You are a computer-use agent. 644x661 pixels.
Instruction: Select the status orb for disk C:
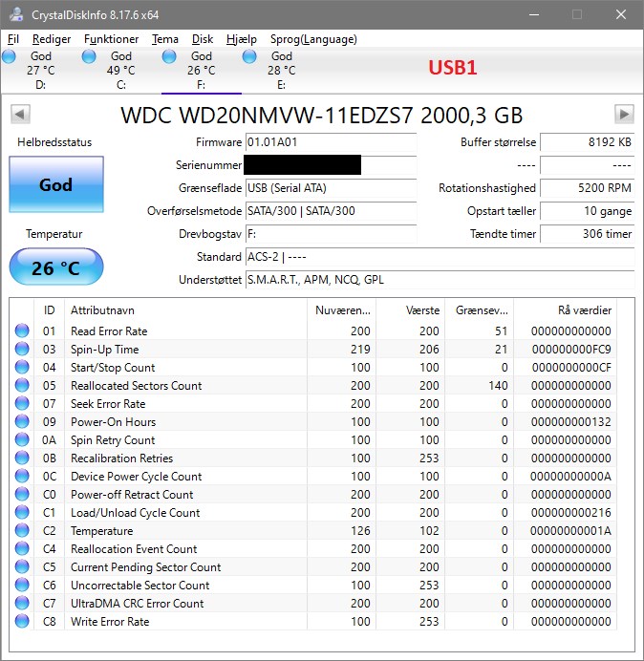(x=89, y=56)
